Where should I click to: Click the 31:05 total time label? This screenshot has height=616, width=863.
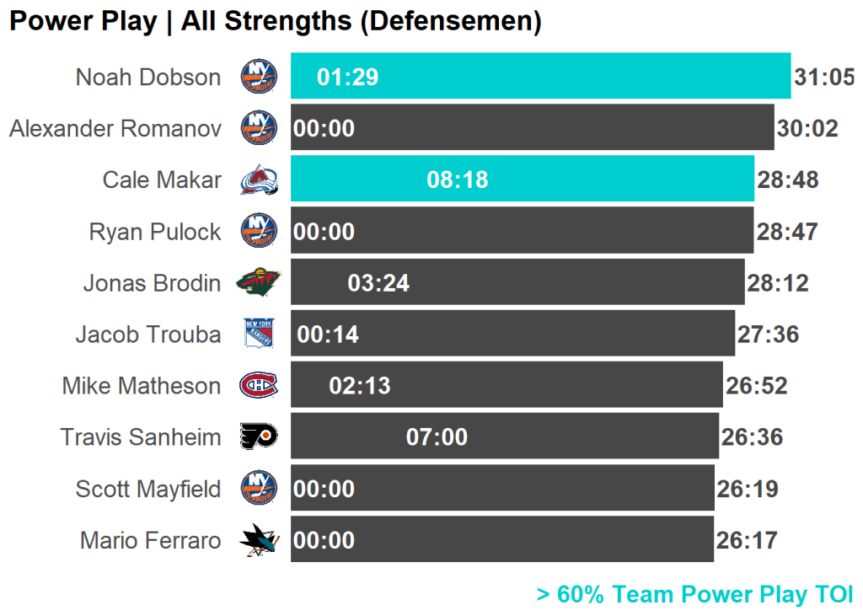(824, 78)
